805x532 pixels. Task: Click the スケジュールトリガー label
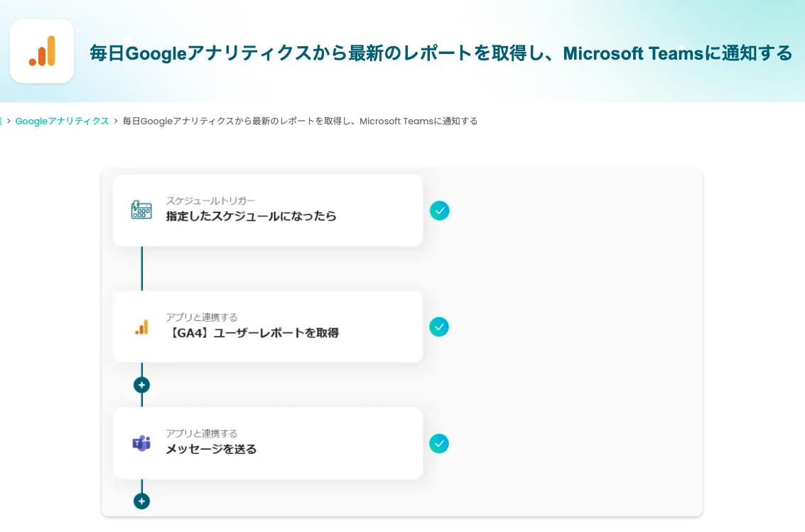coord(210,201)
